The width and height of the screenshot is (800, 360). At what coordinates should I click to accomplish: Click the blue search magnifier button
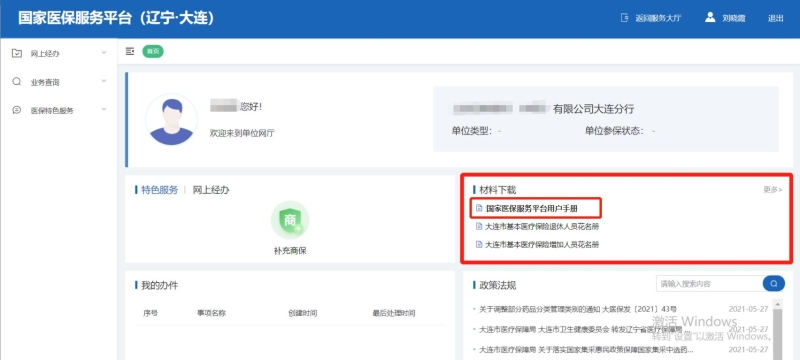(773, 284)
